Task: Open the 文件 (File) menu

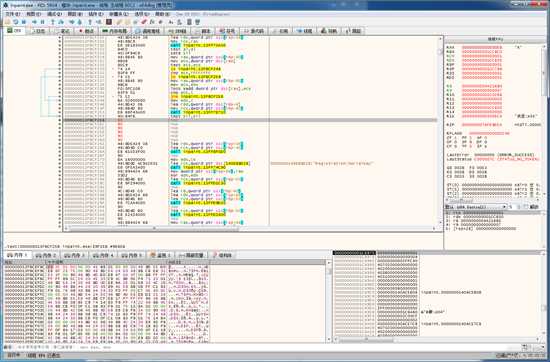Action: (x=13, y=14)
